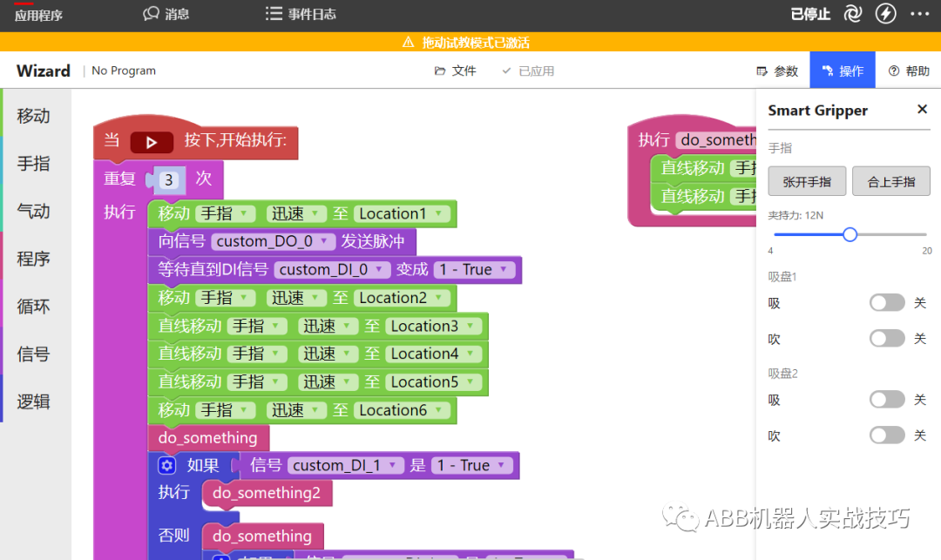The width and height of the screenshot is (941, 560).
Task: Click 张开手指 to open gripper fingers
Action: pyautogui.click(x=807, y=181)
